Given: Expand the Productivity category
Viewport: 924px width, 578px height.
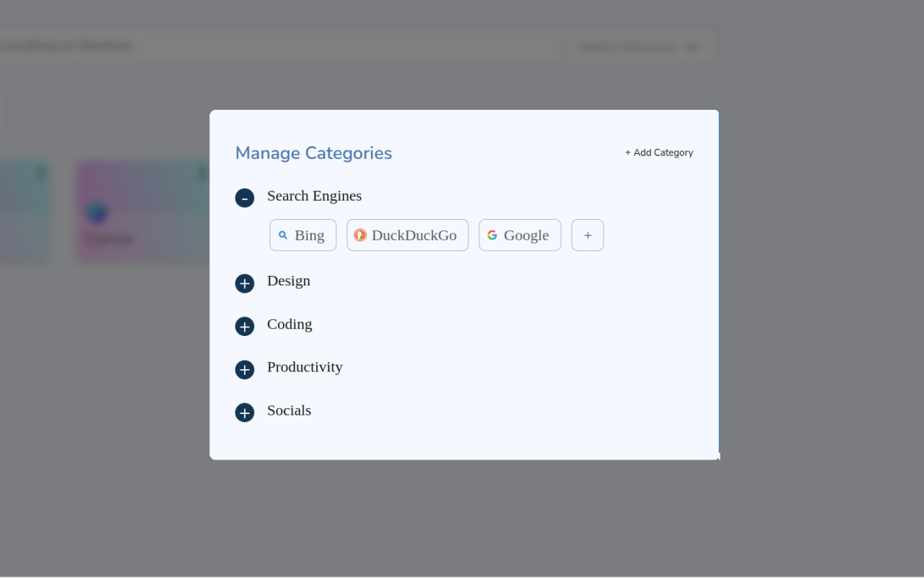Looking at the screenshot, I should pyautogui.click(x=245, y=370).
